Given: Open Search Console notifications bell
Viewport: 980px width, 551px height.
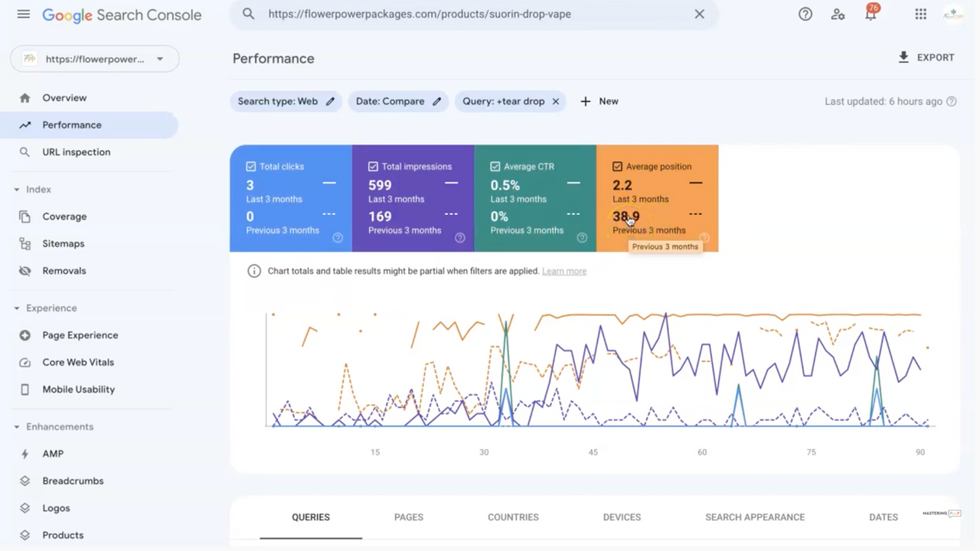Looking at the screenshot, I should 871,14.
